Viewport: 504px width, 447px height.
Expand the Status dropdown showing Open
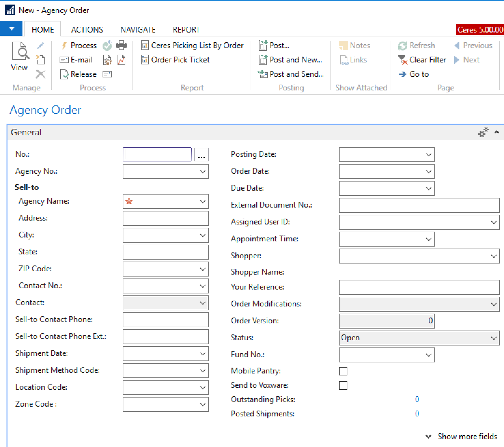[x=494, y=338]
